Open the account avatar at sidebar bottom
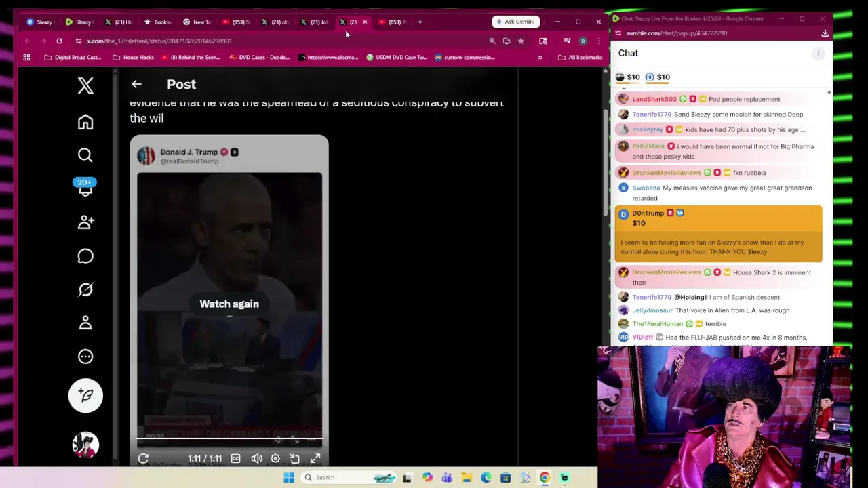This screenshot has width=868, height=488. (x=85, y=445)
